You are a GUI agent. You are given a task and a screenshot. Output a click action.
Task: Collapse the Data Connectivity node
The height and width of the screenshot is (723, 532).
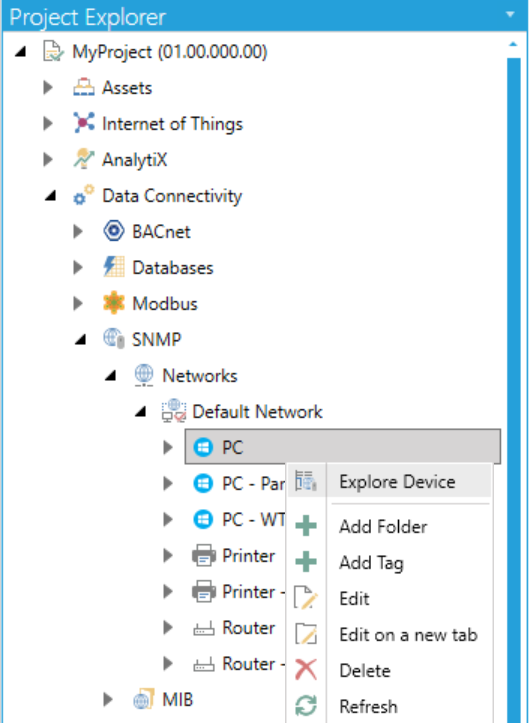click(50, 196)
